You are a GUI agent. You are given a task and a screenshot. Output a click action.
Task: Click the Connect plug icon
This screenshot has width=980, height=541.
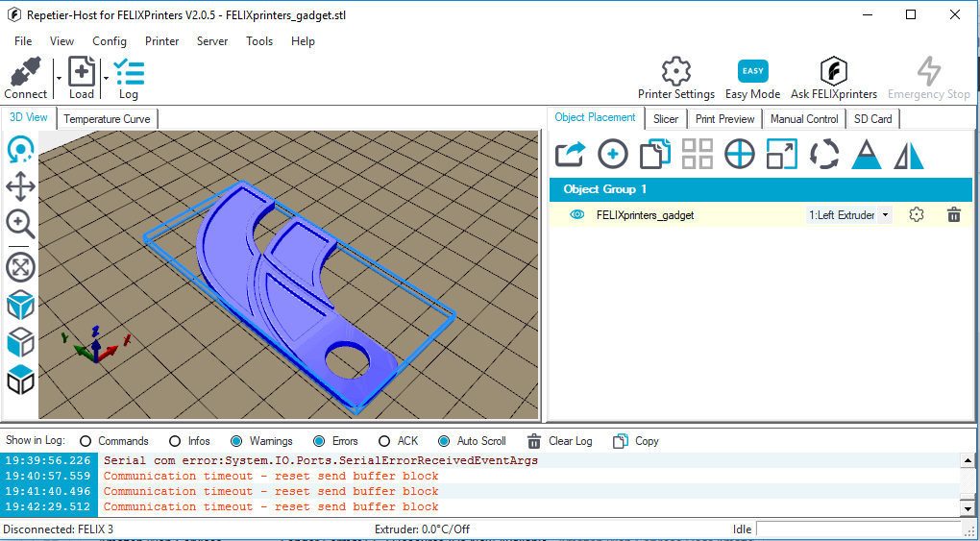(x=26, y=72)
